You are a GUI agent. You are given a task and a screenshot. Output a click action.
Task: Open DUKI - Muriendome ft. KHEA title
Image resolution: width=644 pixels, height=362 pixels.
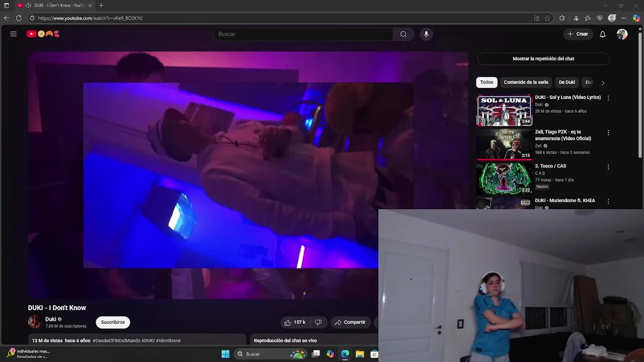(565, 201)
